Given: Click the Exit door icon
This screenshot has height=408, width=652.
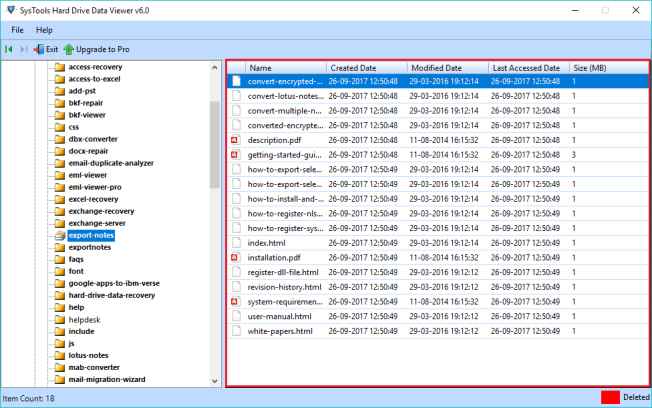Looking at the screenshot, I should click(39, 48).
